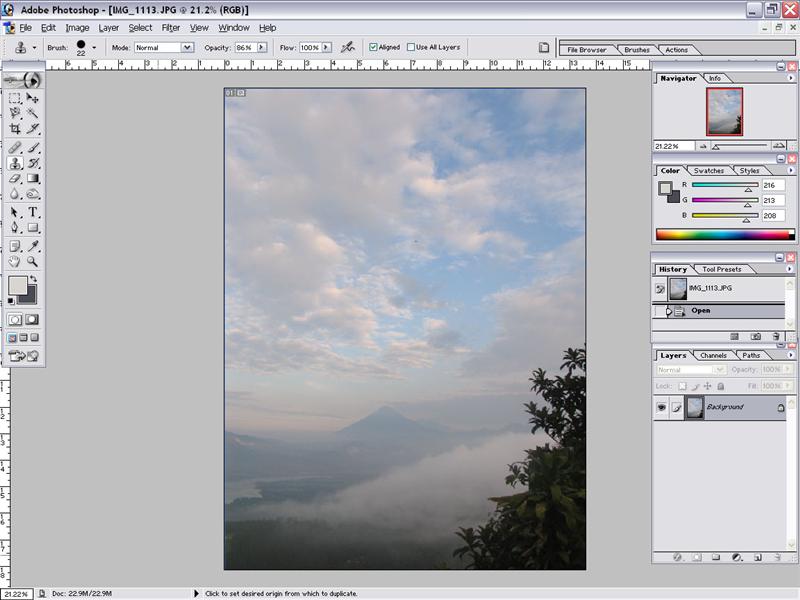Select the Healing Brush tool
Viewport: 800px width, 600px height.
pos(15,148)
